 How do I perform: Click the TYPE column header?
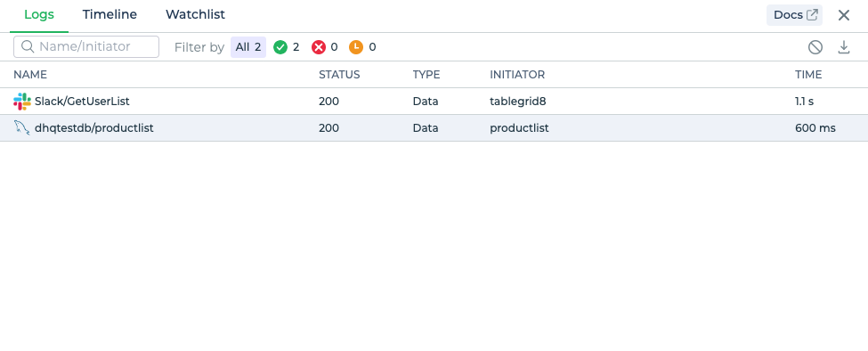(426, 75)
